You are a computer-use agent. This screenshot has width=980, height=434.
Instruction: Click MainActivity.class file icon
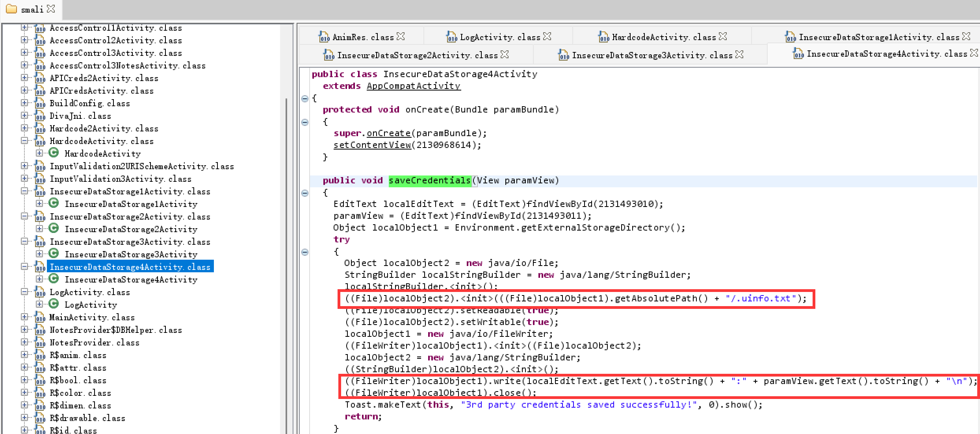[x=40, y=318]
